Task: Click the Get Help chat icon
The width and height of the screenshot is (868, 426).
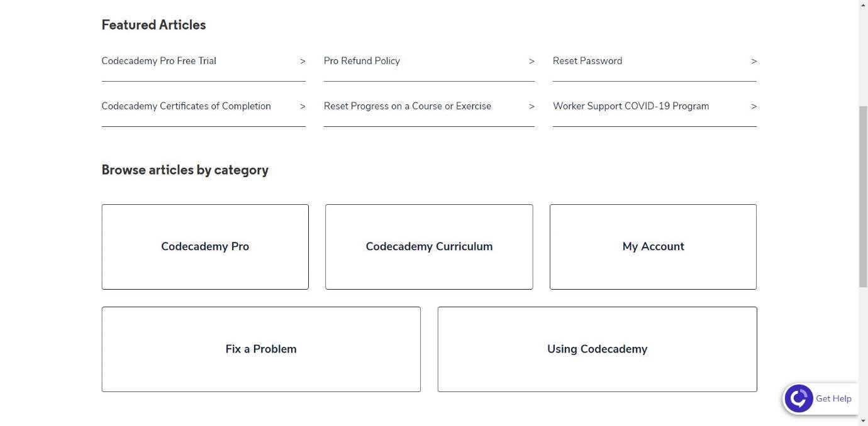Action: click(x=799, y=398)
